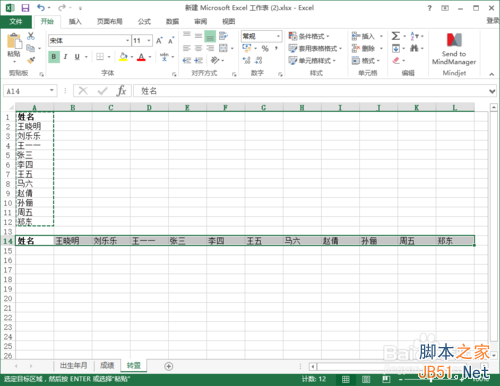This screenshot has width=500, height=386.
Task: Open Conditional Formatting menu
Action: (x=309, y=36)
